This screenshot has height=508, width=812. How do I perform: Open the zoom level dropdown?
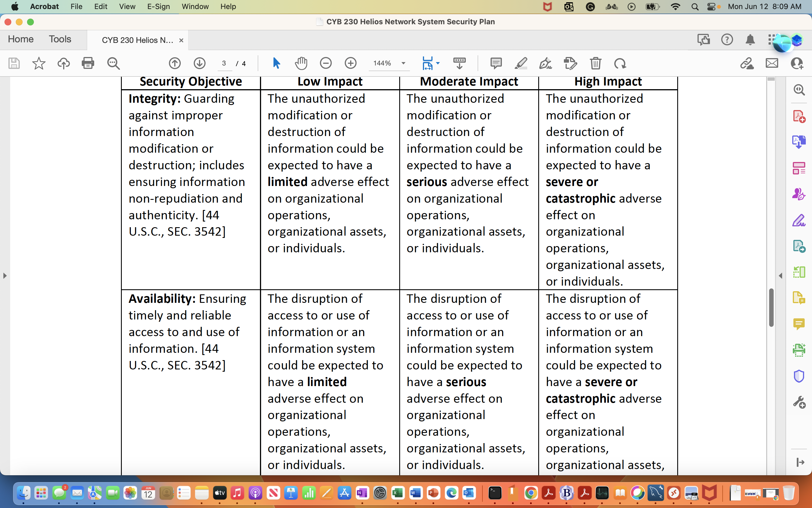(x=403, y=63)
